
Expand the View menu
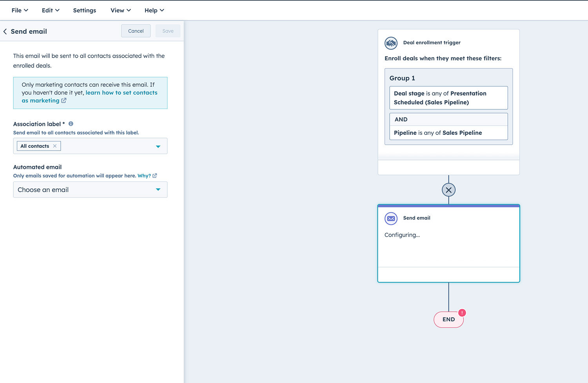point(120,11)
